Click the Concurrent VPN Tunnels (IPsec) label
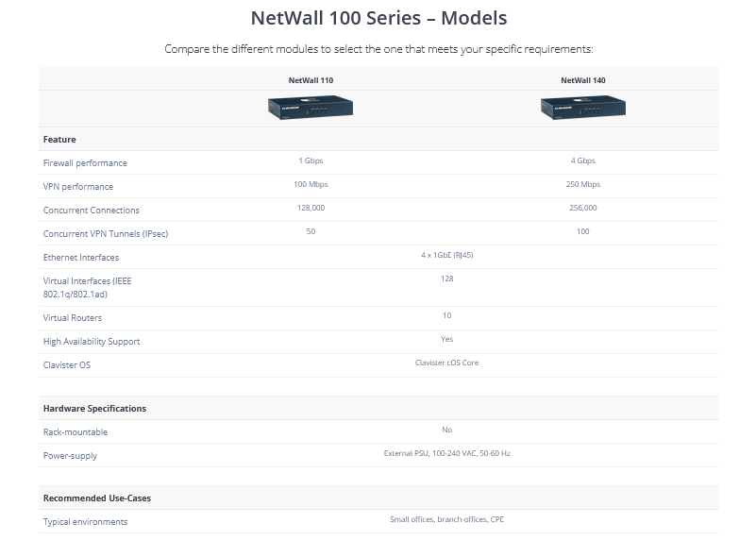 [x=106, y=234]
